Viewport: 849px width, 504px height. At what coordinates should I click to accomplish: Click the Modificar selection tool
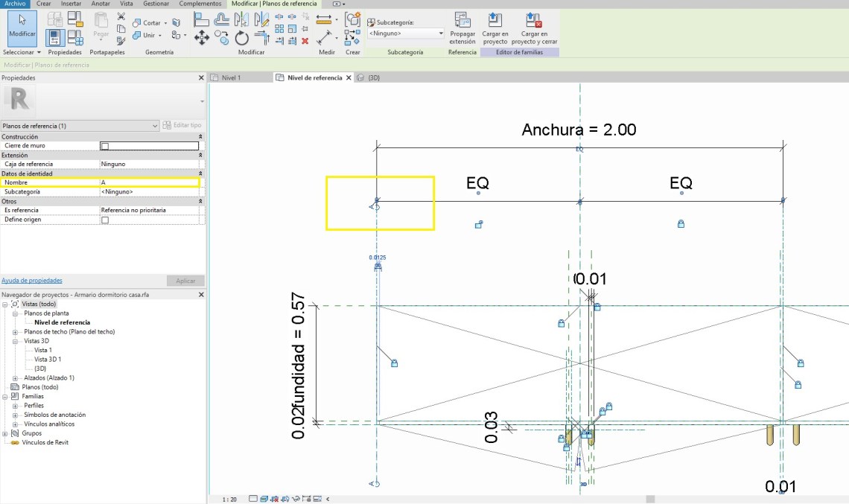[x=22, y=27]
